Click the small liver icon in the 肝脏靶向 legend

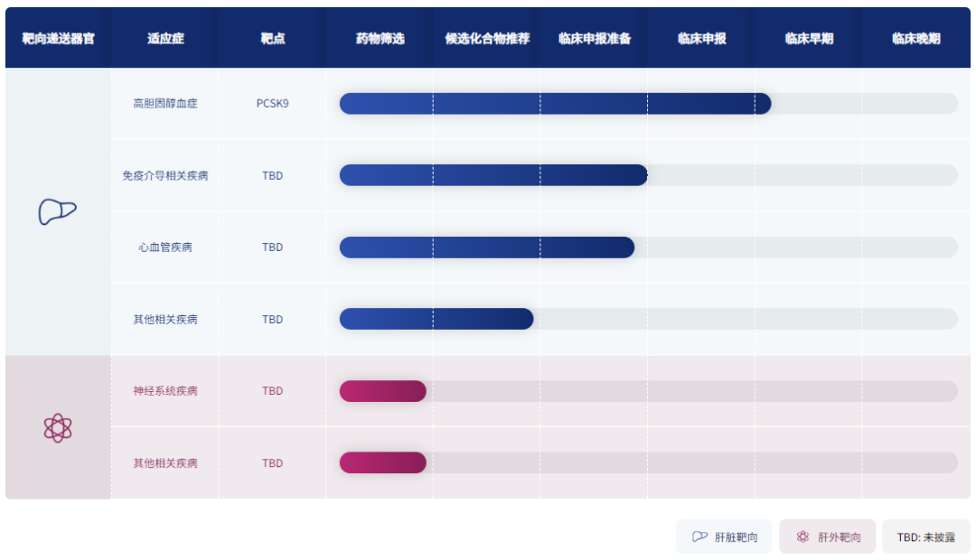click(x=699, y=537)
